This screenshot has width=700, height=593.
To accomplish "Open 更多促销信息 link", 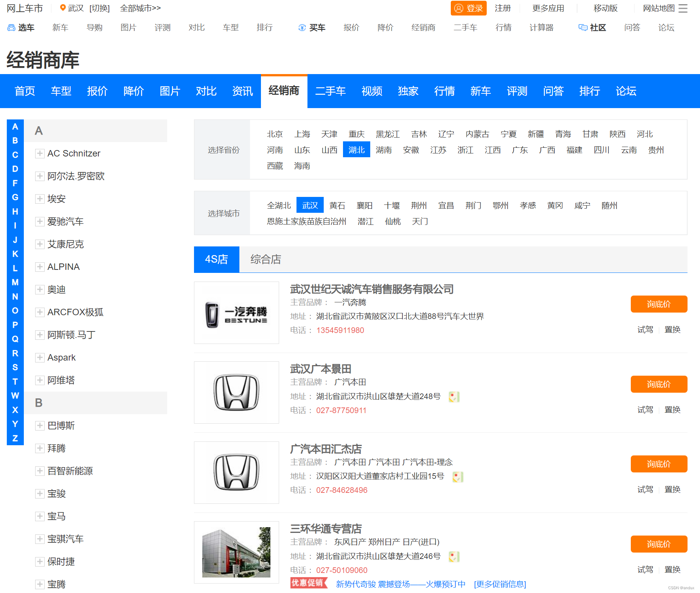I will pyautogui.click(x=500, y=584).
